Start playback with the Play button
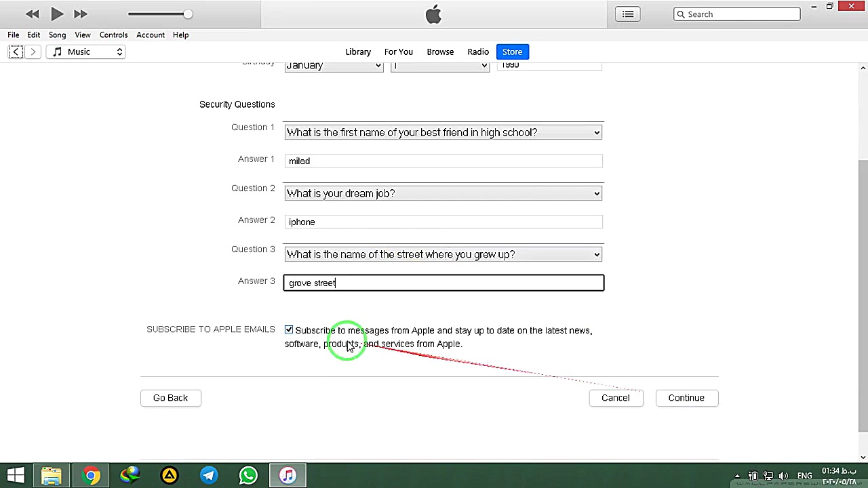 pos(57,14)
